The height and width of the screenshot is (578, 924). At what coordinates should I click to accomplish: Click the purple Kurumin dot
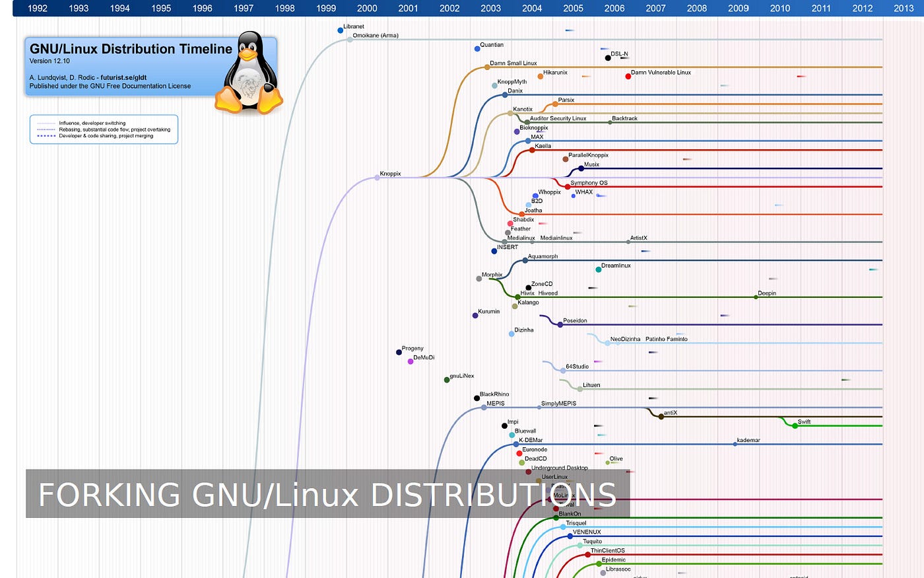[475, 316]
